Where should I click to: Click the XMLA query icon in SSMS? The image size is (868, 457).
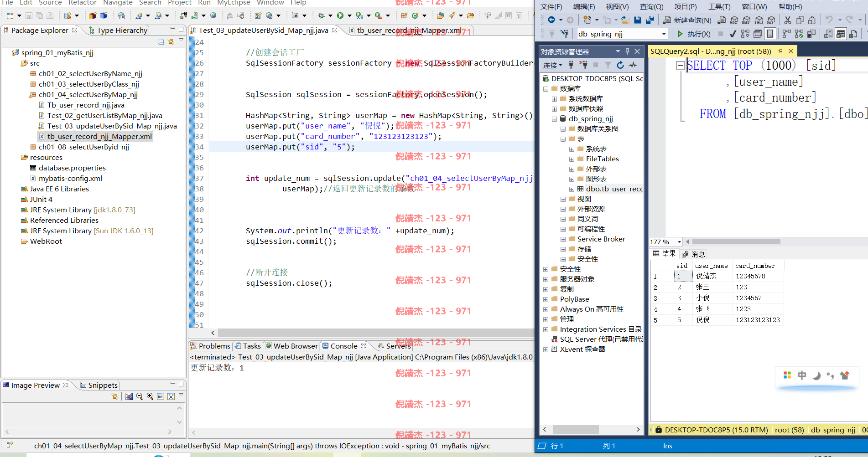[x=759, y=20]
